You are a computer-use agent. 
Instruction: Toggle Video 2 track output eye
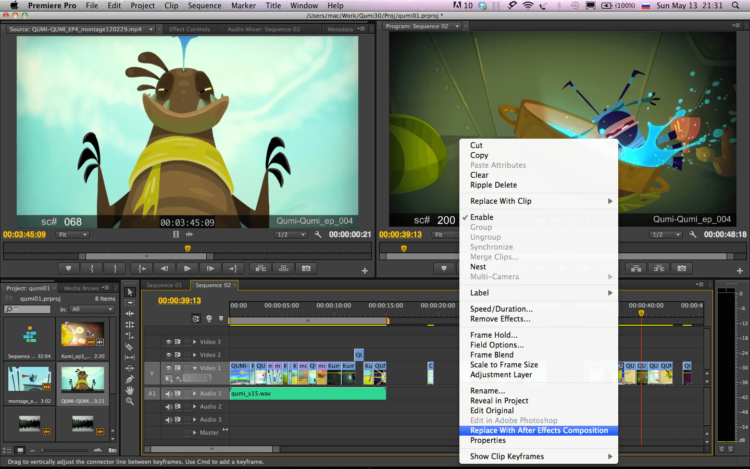tap(168, 355)
